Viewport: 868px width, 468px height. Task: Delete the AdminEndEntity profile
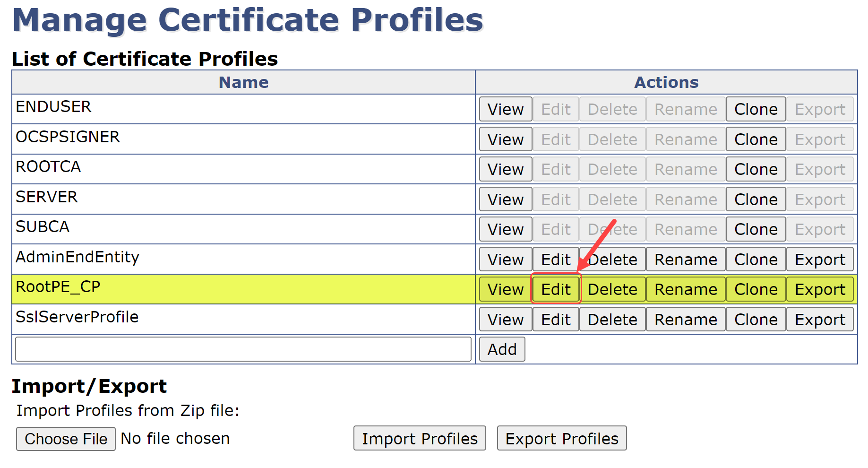pyautogui.click(x=612, y=260)
